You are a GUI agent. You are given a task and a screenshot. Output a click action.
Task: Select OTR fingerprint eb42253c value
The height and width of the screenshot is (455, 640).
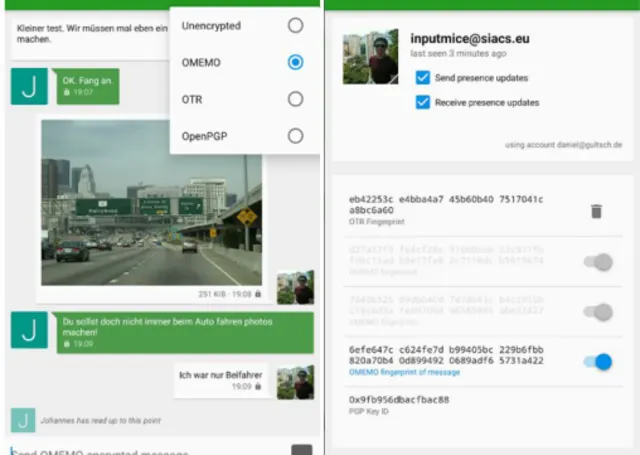tap(446, 204)
